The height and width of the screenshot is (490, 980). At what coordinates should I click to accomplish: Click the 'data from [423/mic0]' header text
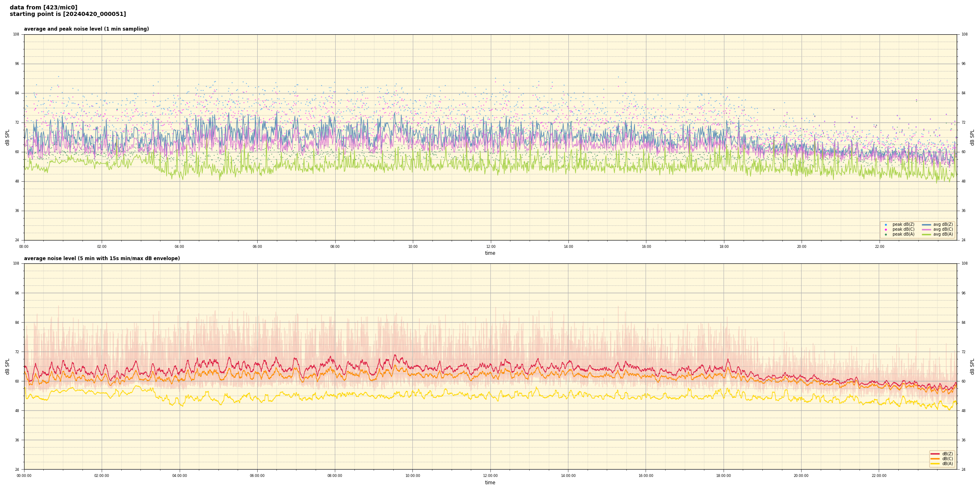(x=43, y=7)
